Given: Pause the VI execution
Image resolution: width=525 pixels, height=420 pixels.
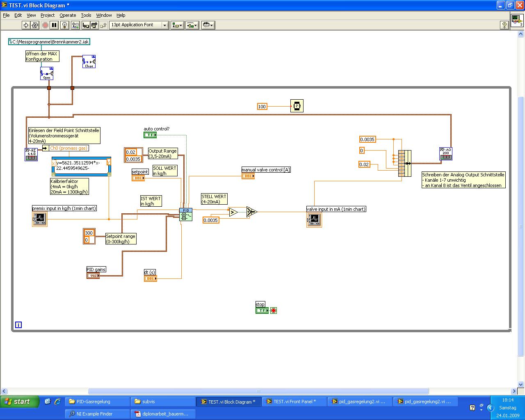Looking at the screenshot, I should [x=54, y=25].
